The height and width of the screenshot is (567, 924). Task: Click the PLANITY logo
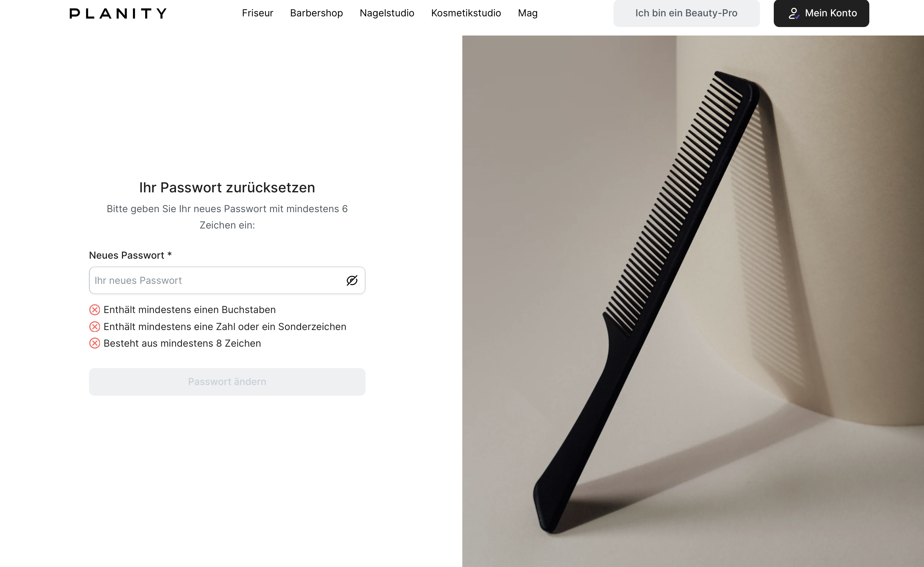point(118,14)
